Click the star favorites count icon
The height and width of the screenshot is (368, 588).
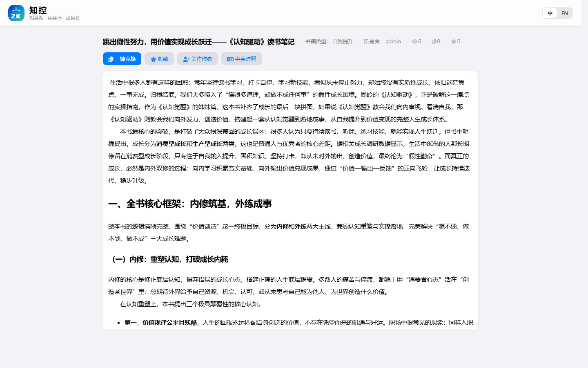(x=454, y=42)
